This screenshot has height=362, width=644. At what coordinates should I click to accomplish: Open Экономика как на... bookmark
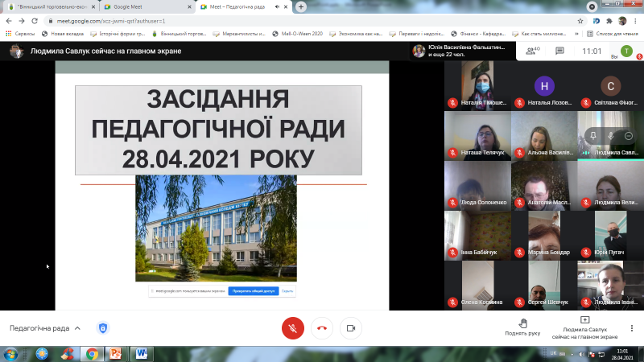(356, 34)
